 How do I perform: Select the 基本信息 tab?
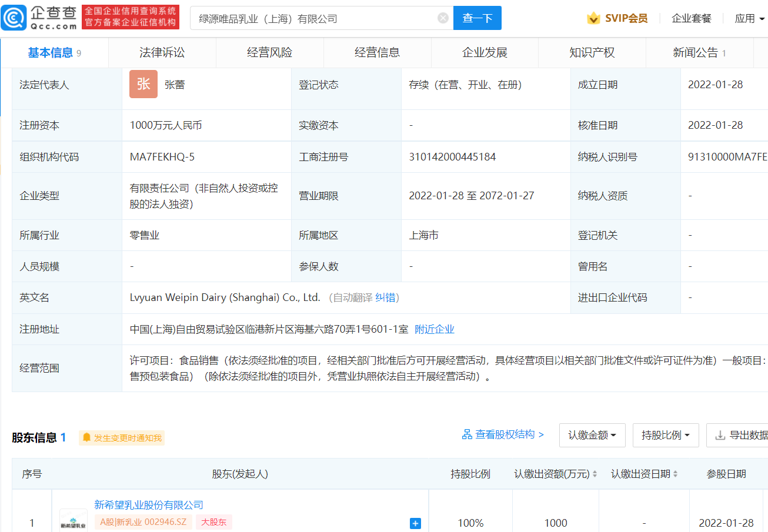pyautogui.click(x=54, y=53)
